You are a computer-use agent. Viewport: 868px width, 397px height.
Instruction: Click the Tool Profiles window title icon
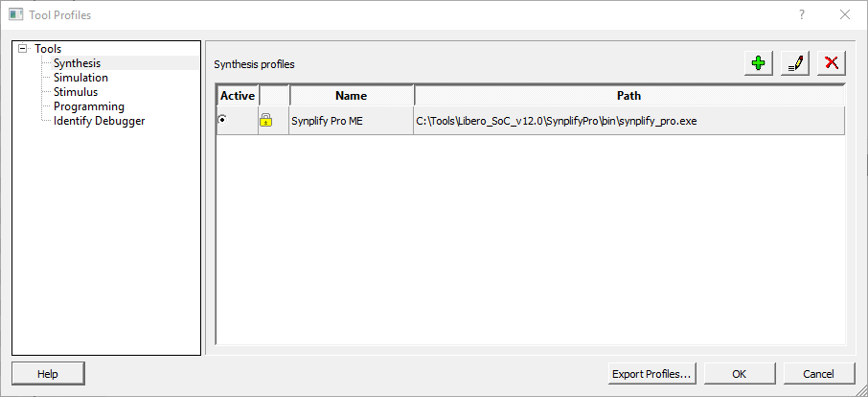tap(15, 15)
